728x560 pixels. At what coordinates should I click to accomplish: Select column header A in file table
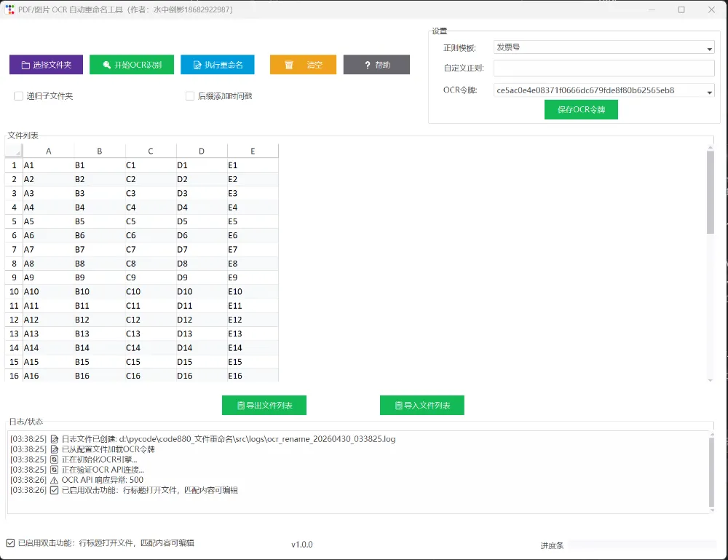(x=48, y=151)
